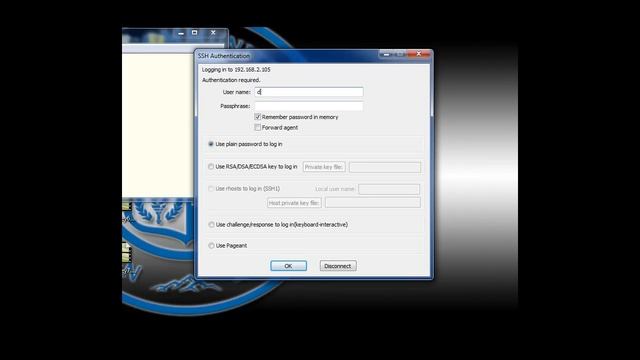Viewport: 640px width, 360px height.
Task: Select Use plain password to log in
Action: pyautogui.click(x=211, y=144)
